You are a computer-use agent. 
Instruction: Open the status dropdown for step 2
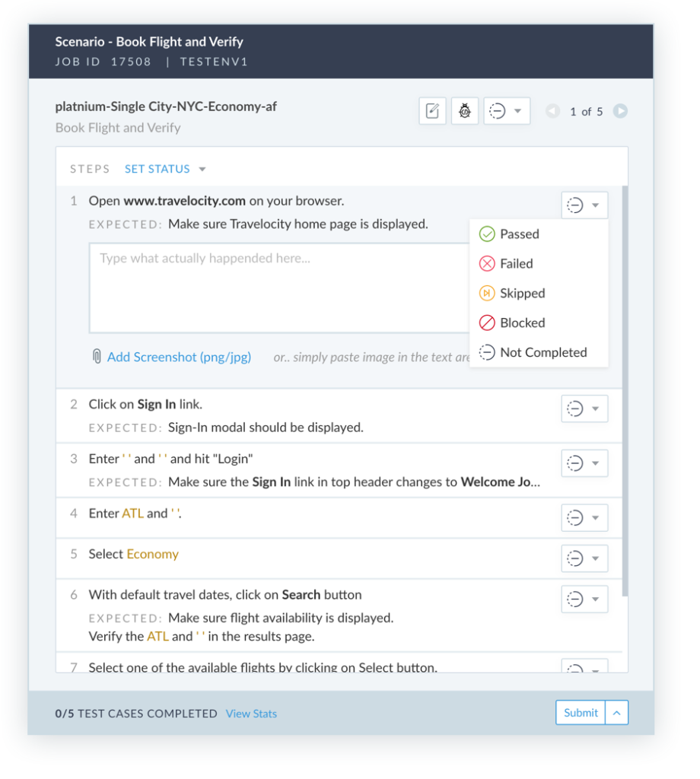click(x=584, y=409)
